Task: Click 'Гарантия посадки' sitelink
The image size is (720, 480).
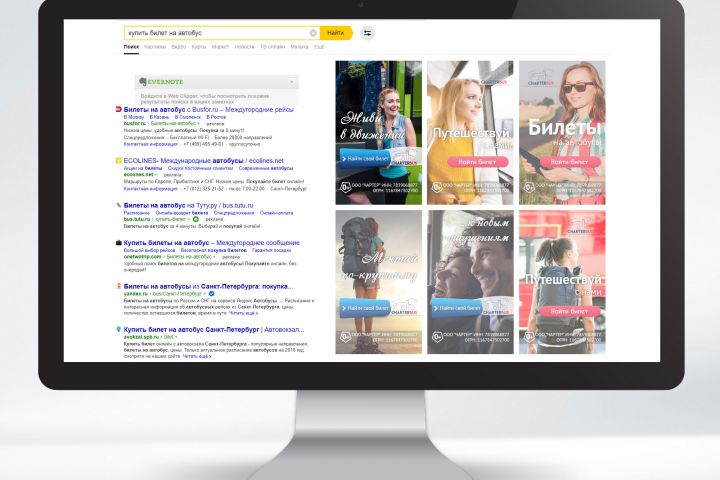Action: (271, 250)
